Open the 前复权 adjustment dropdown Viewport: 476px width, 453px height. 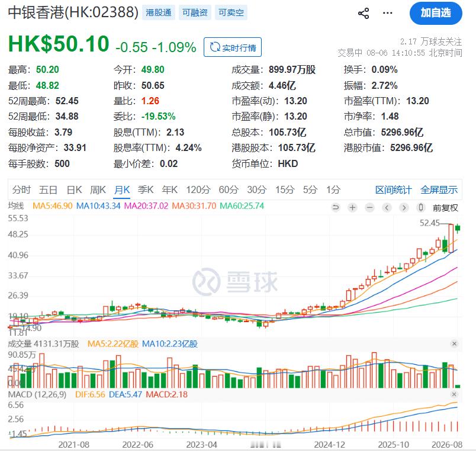tap(445, 208)
